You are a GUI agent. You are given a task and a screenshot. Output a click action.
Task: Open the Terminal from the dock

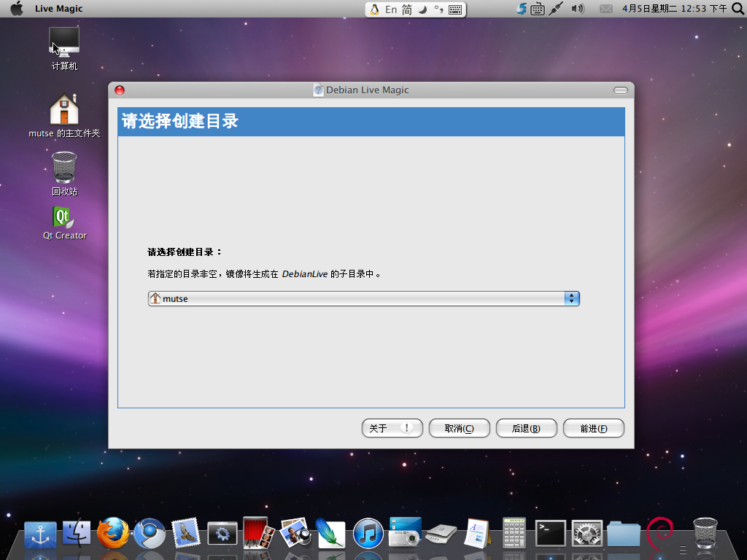pos(551,533)
